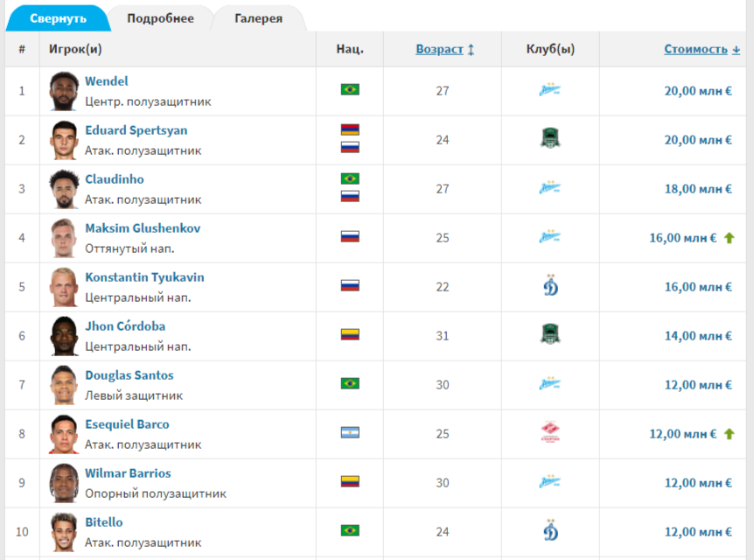754x560 pixels.
Task: Click Bitello's player photo
Action: [x=64, y=532]
